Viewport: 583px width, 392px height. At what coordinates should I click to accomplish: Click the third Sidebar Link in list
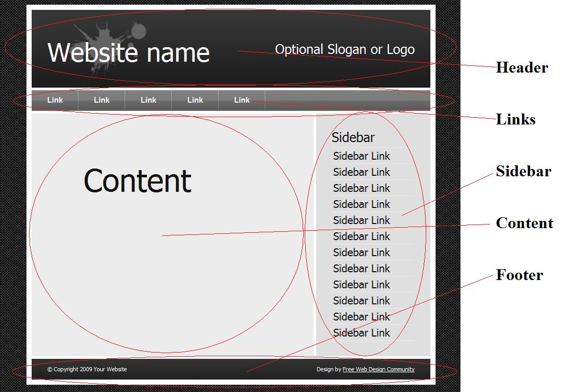point(361,188)
